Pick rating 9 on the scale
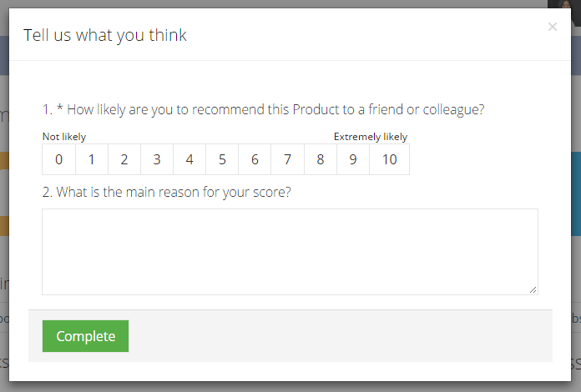581x392 pixels. (x=353, y=159)
